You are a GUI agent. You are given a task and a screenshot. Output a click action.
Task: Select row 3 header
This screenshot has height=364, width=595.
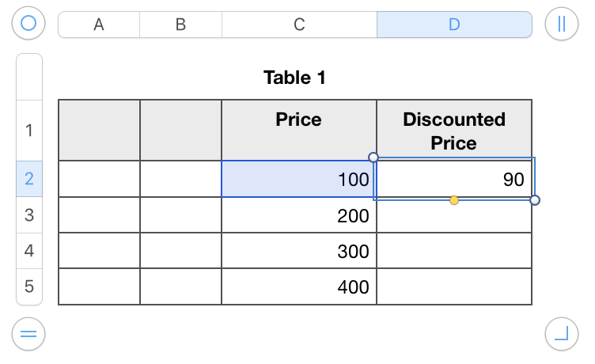point(29,215)
